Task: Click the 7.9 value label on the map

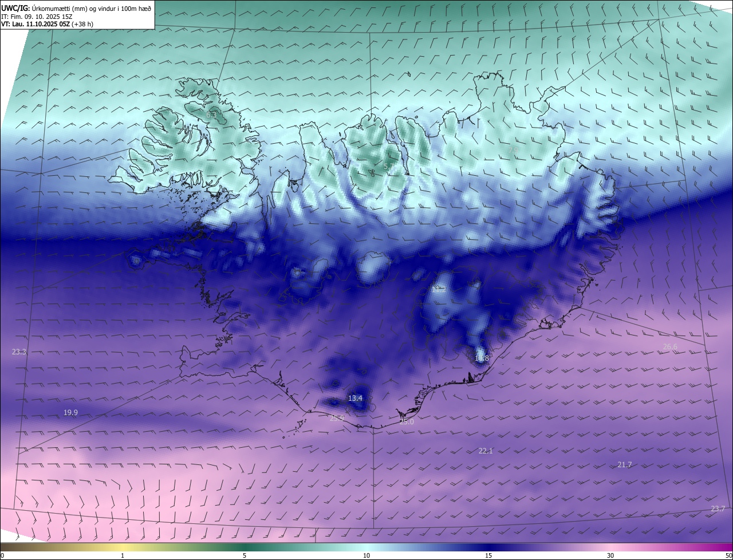Action: click(513, 150)
